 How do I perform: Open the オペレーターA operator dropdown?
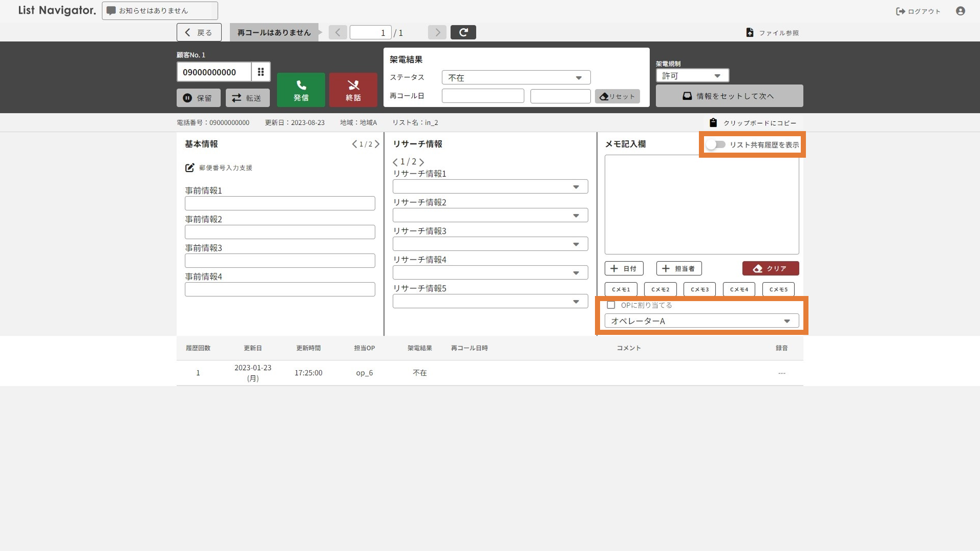coord(701,321)
